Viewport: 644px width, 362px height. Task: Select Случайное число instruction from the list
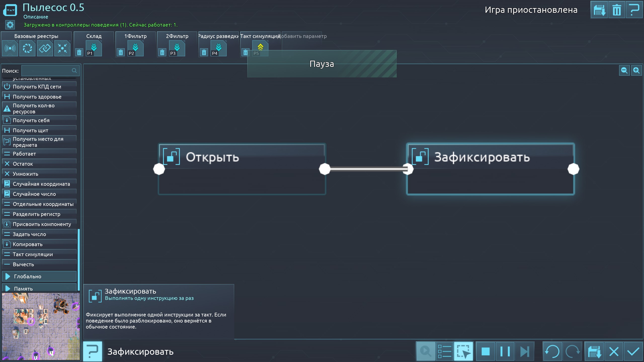coord(34,194)
